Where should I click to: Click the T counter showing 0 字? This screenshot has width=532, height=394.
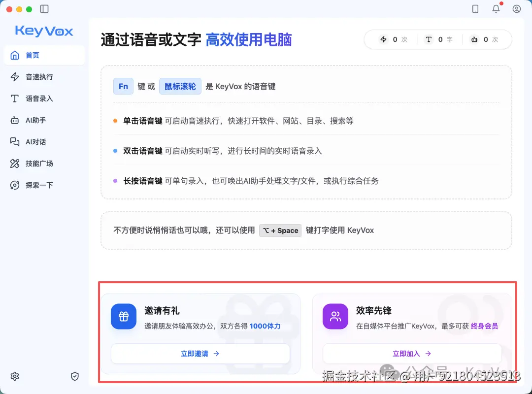(439, 39)
